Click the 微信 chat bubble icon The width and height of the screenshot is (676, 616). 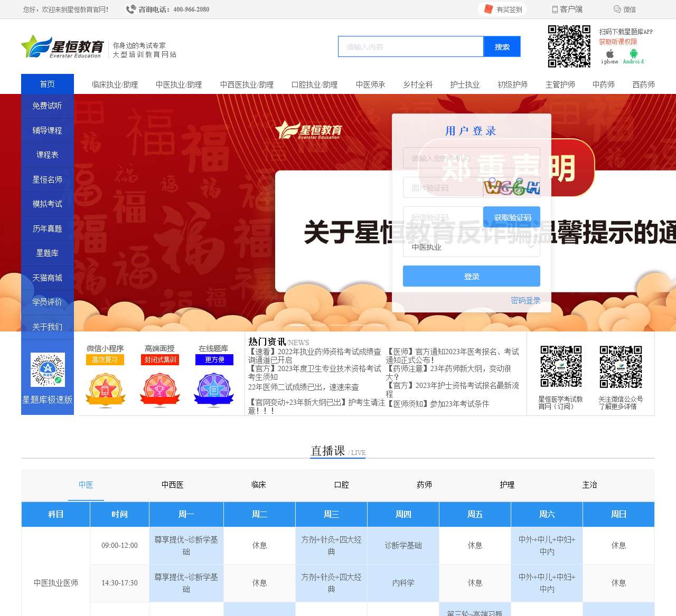[617, 10]
